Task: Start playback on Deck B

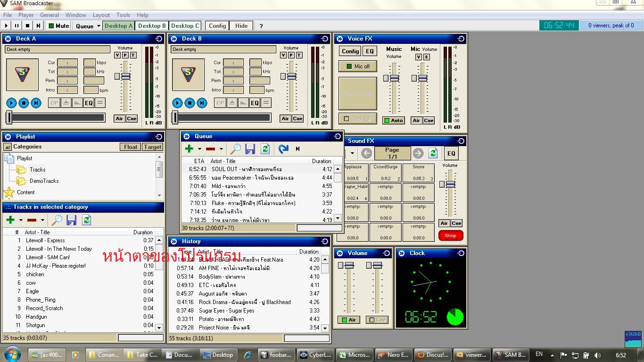Action: 177,103
